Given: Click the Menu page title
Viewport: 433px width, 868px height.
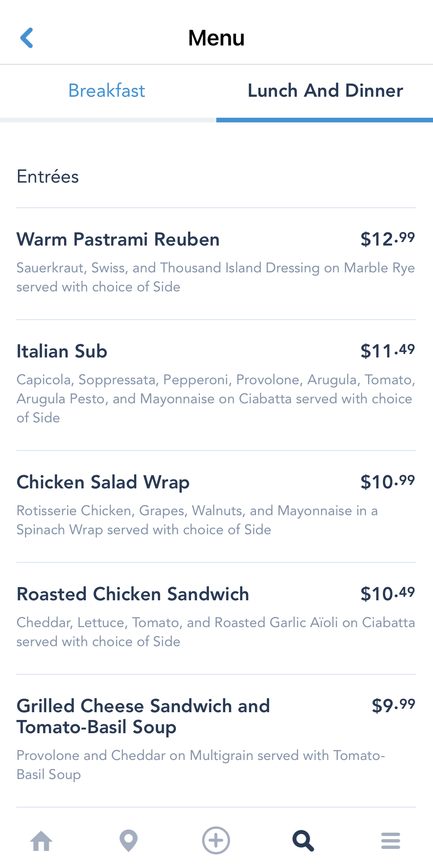Looking at the screenshot, I should point(216,38).
